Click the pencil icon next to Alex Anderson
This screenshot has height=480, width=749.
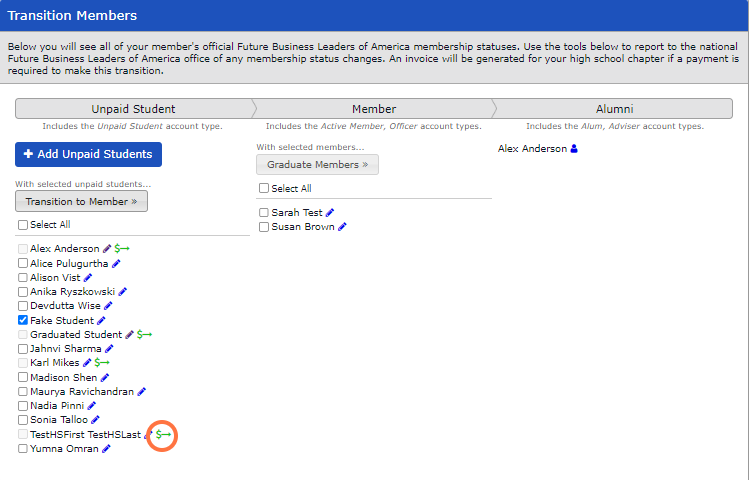click(107, 249)
